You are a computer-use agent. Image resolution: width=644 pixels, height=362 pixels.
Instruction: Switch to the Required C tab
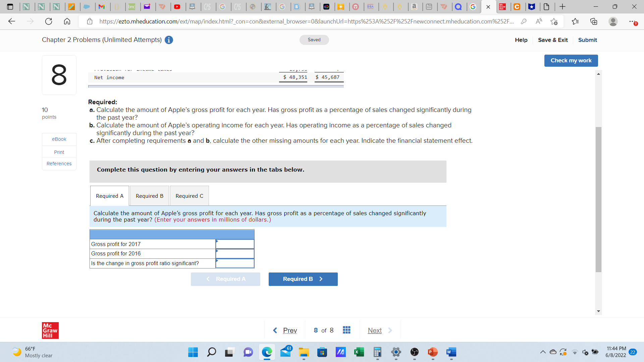click(189, 196)
